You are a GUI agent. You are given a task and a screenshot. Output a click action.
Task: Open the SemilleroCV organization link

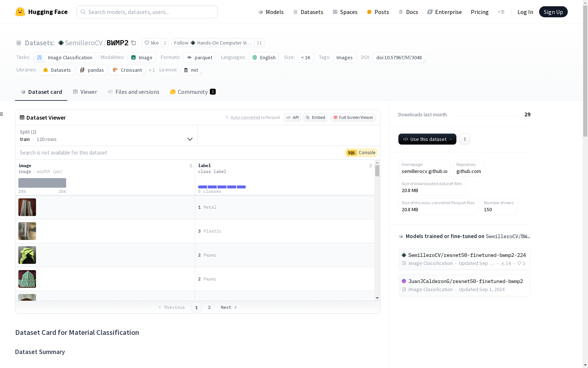(84, 43)
